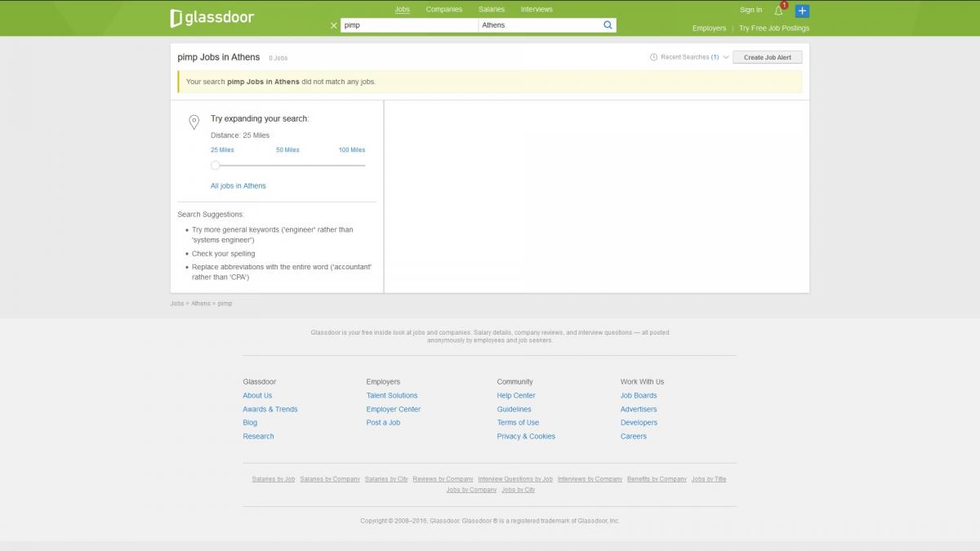The image size is (980, 551).
Task: Set the distance to 25 Miles label
Action: (222, 150)
